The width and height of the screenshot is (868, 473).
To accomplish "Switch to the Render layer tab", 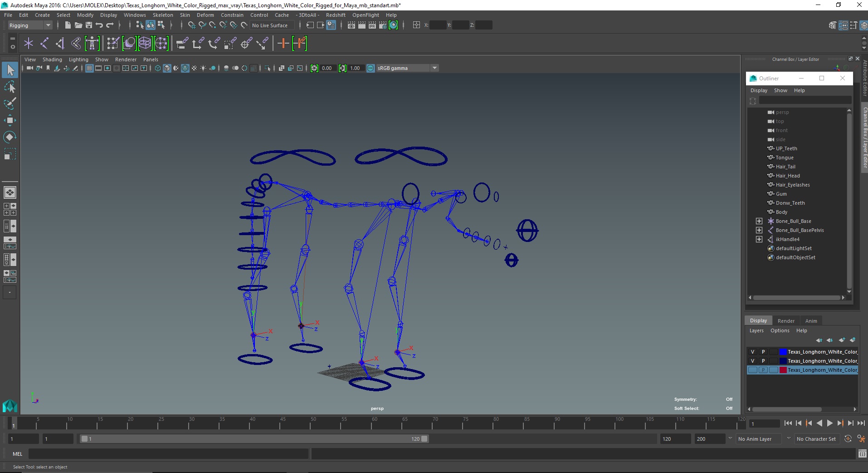I will point(786,321).
